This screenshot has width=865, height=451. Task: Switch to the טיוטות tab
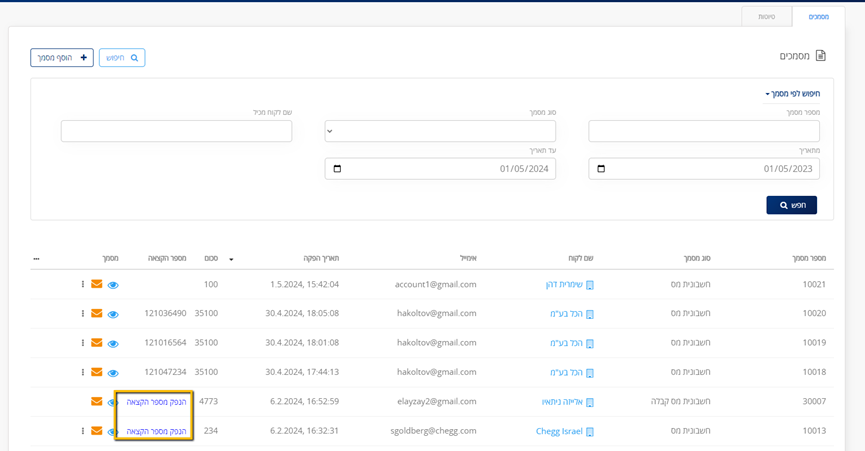(x=766, y=17)
